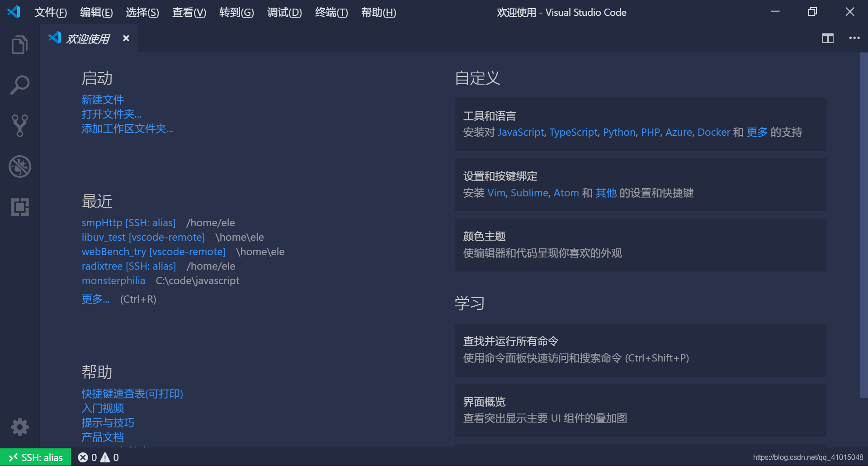Viewport: 868px width, 466px height.
Task: Open the 帮助(H) menu
Action: (378, 12)
